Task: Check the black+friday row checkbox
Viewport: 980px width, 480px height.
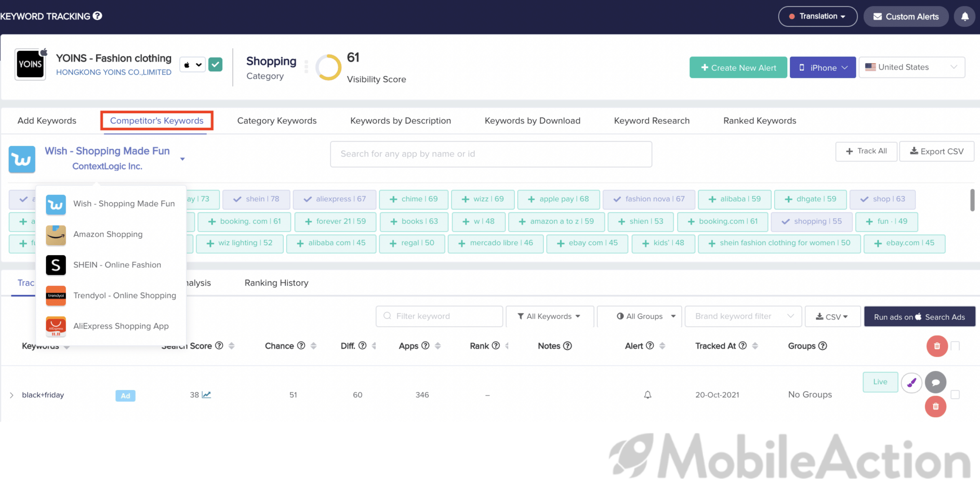Action: (955, 395)
